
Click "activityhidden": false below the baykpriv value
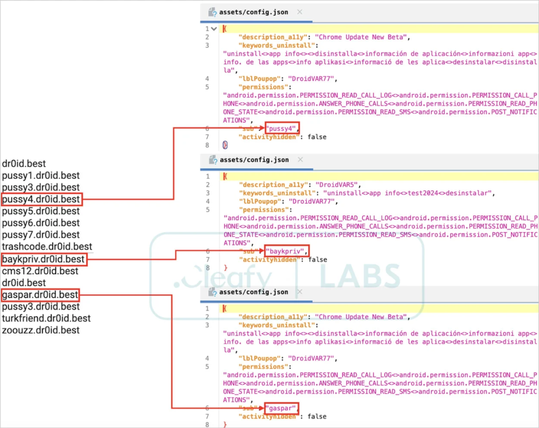point(283,260)
